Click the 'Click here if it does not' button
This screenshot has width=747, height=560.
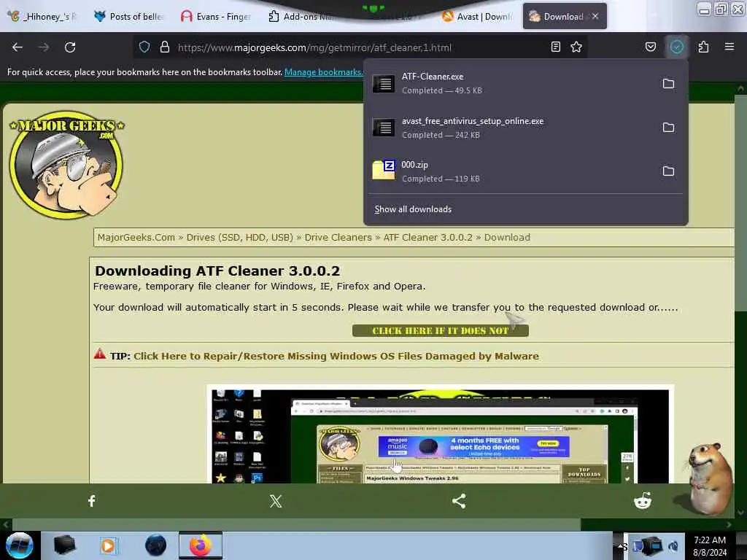click(440, 330)
